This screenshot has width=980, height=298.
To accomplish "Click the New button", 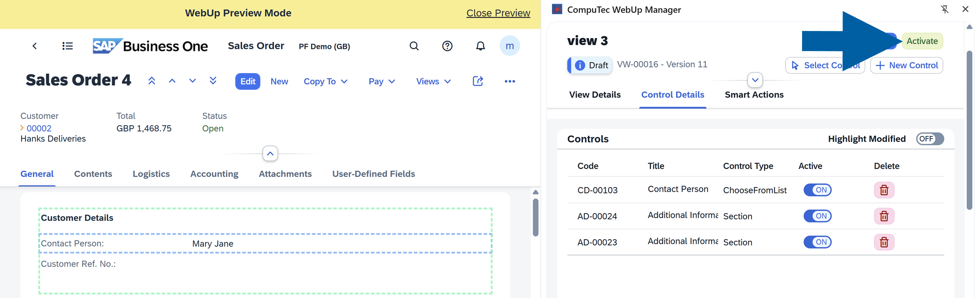I will pos(279,81).
